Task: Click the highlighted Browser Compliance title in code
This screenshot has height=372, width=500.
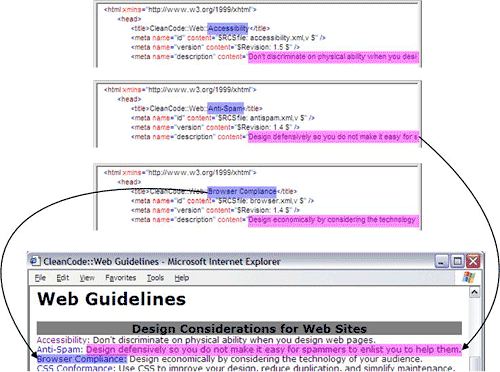Action: click(x=242, y=191)
